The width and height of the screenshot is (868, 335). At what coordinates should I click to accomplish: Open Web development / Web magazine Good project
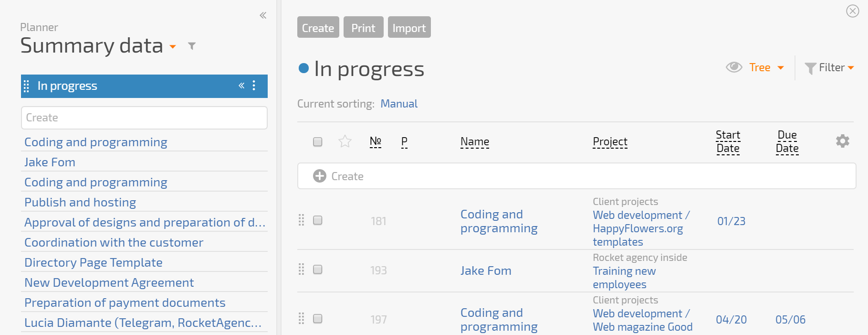pos(643,320)
